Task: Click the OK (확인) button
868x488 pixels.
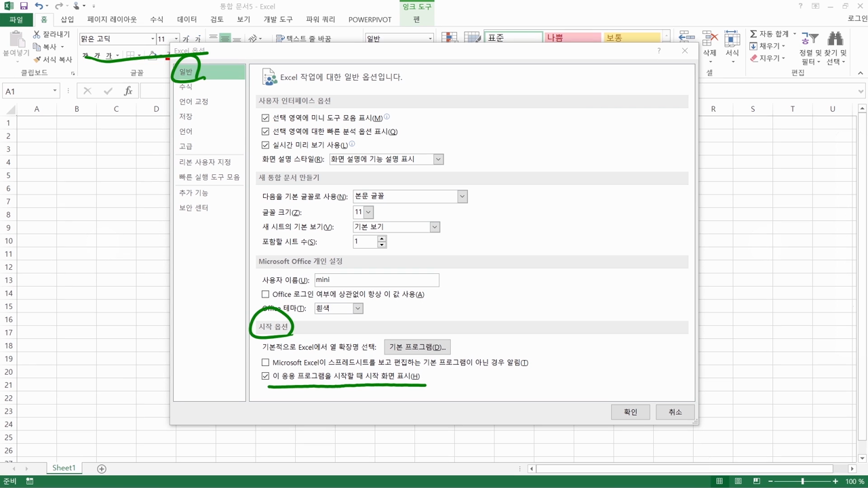Action: (631, 412)
